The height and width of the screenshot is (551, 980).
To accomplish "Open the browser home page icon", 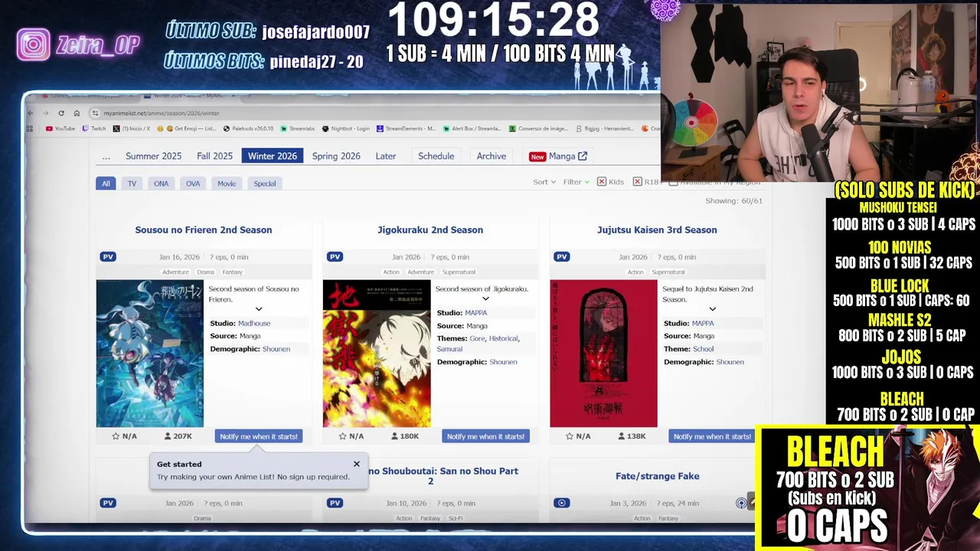I will click(x=77, y=112).
